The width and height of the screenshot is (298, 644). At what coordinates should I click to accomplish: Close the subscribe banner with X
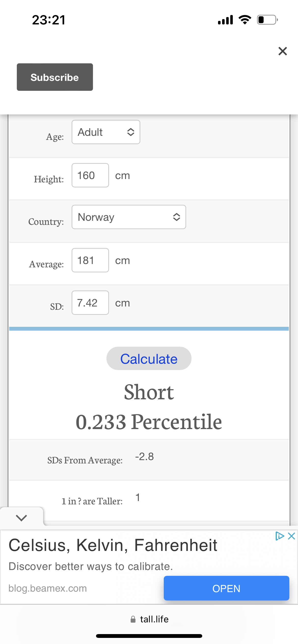click(282, 51)
